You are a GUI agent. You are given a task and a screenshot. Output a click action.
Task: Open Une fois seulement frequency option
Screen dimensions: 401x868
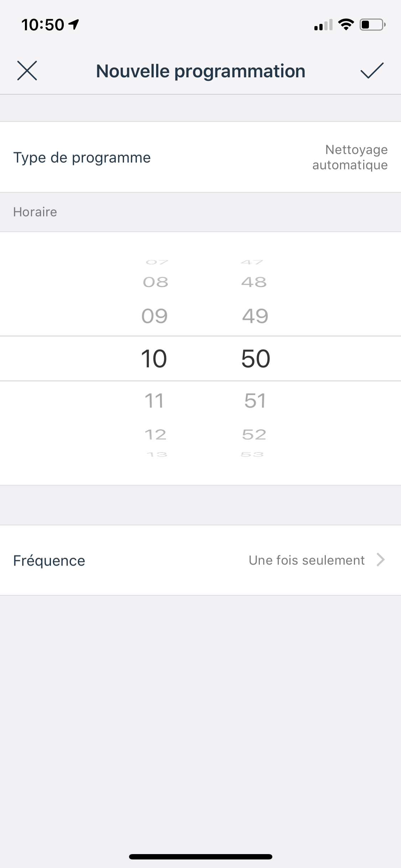coord(307,560)
